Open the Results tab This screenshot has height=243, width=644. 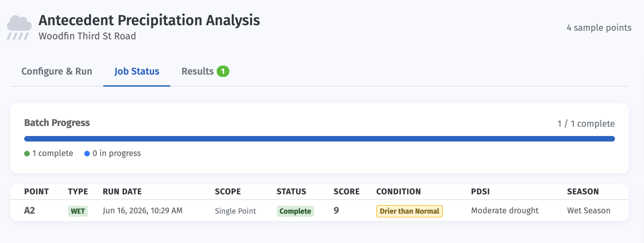[205, 71]
